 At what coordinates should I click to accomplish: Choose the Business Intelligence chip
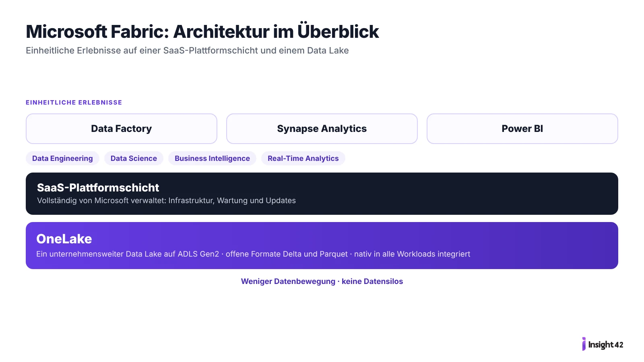[x=212, y=158]
